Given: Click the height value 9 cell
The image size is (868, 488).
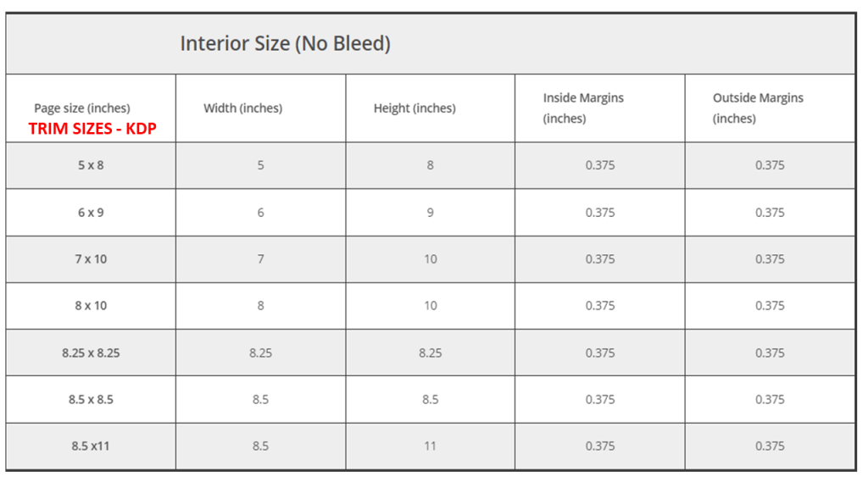Looking at the screenshot, I should point(430,213).
